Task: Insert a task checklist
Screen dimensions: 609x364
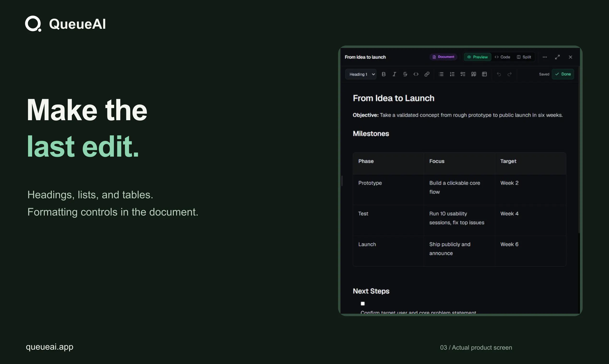Action: [463, 74]
